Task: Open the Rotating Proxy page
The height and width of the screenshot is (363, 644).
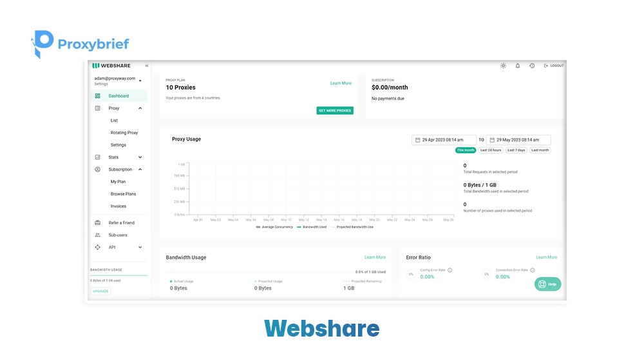Action: [x=124, y=133]
